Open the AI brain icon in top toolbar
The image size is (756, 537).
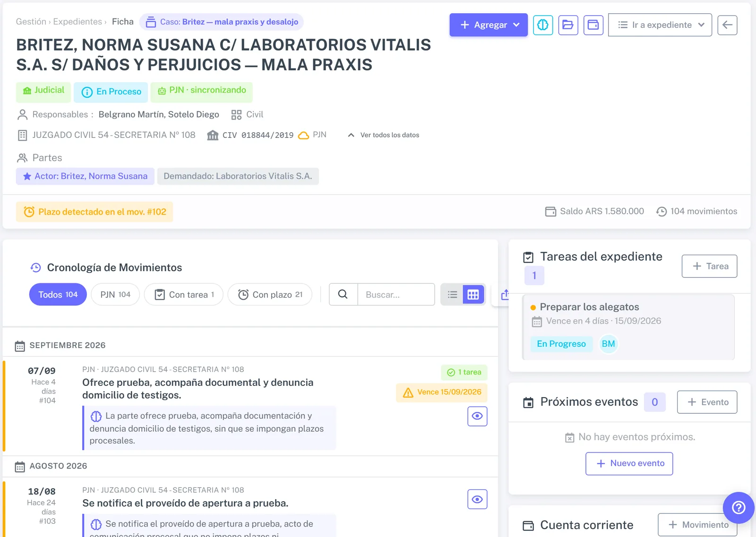(x=543, y=25)
